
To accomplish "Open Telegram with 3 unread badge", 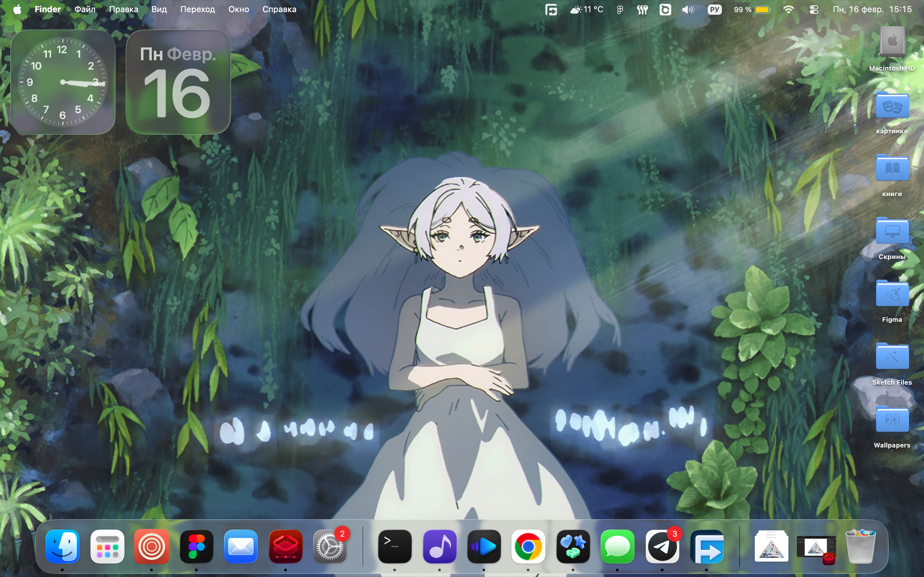I will (x=662, y=547).
